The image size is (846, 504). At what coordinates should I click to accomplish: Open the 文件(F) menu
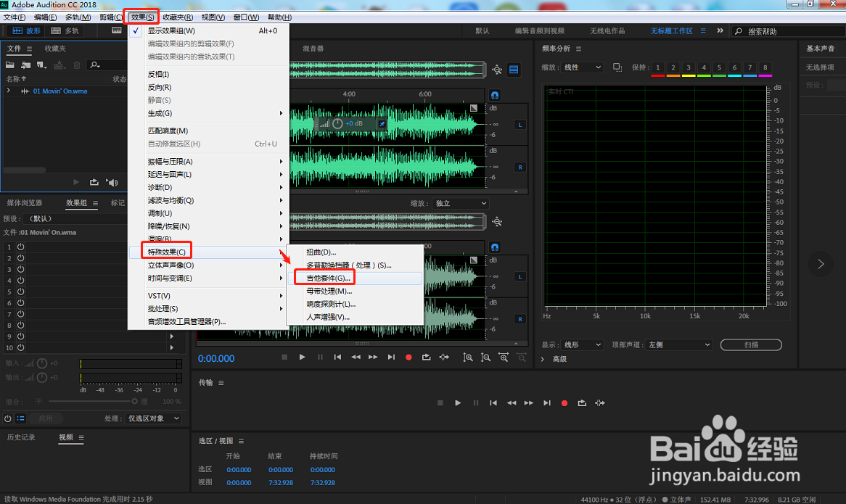(15, 17)
